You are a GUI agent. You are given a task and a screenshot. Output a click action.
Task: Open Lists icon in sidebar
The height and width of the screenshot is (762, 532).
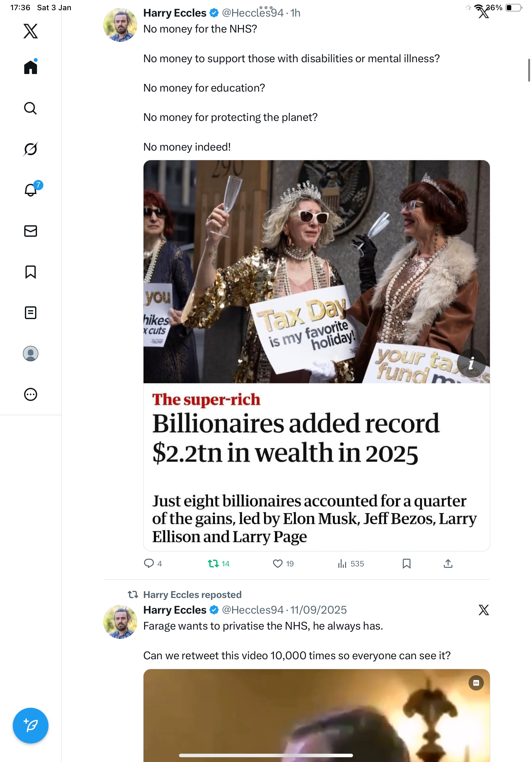31,313
